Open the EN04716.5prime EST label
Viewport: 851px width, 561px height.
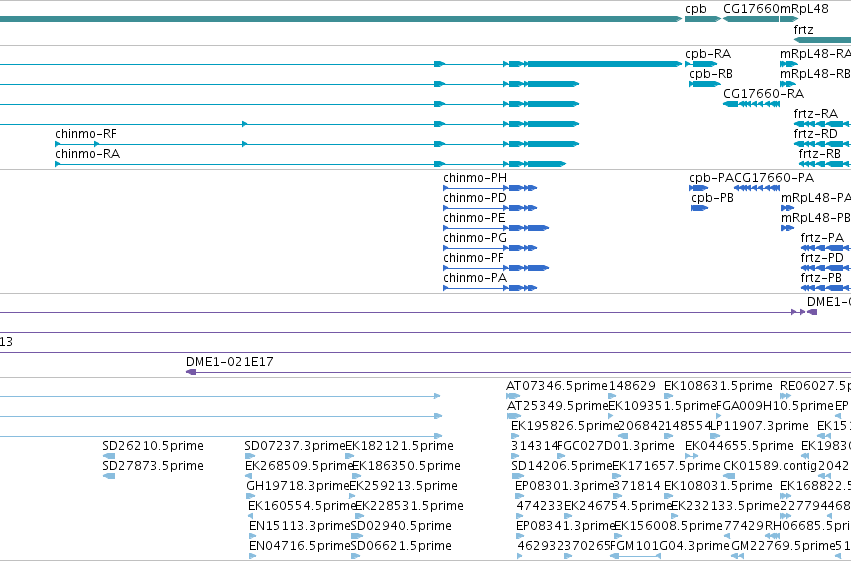300,546
